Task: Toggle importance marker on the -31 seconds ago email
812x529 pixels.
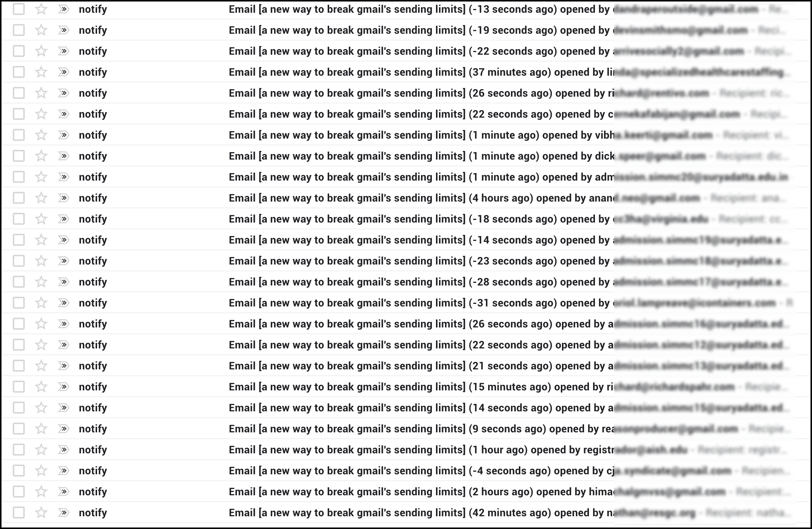Action: (63, 303)
